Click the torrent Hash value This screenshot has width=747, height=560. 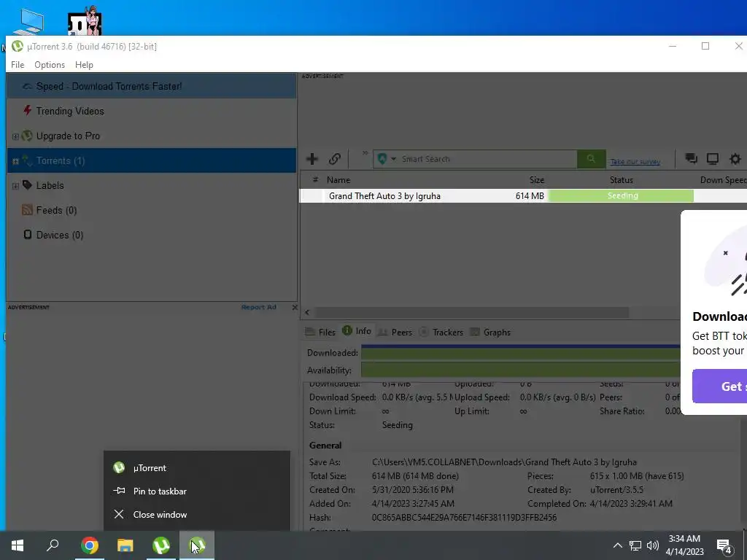(464, 517)
